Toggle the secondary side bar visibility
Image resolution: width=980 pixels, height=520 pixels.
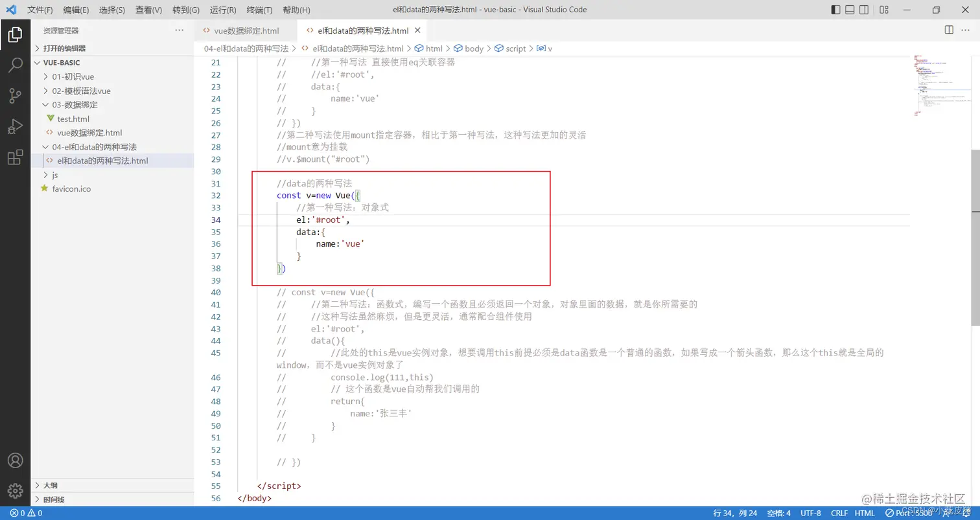tap(864, 10)
